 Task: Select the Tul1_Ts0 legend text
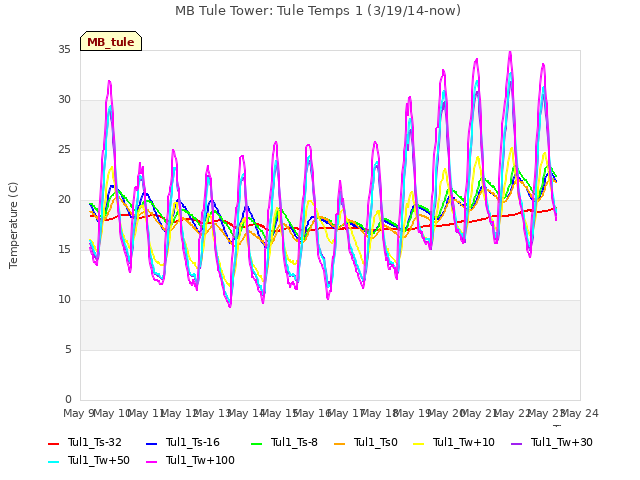376,442
